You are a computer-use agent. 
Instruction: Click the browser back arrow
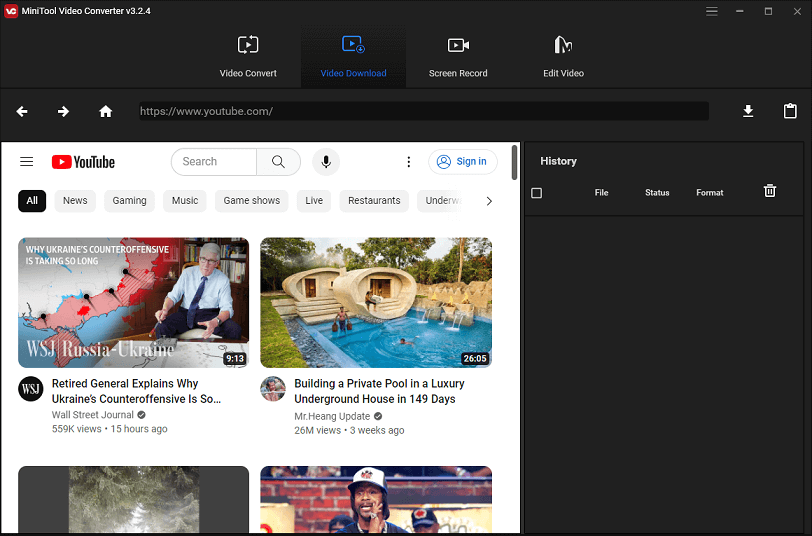click(x=22, y=111)
